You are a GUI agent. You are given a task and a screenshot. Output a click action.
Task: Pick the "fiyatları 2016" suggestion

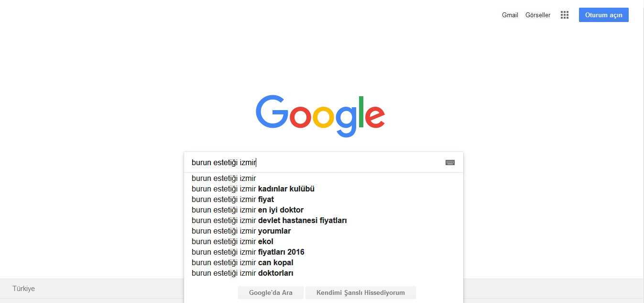point(324,252)
